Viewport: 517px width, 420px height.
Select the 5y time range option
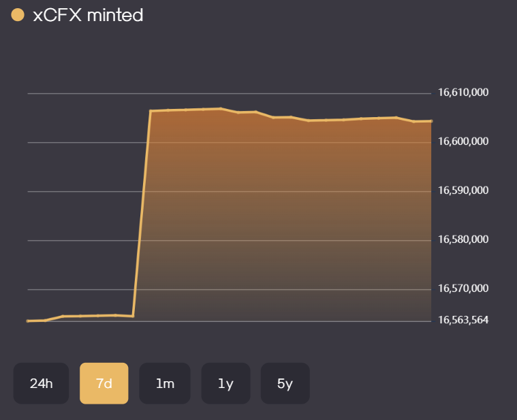pyautogui.click(x=285, y=383)
